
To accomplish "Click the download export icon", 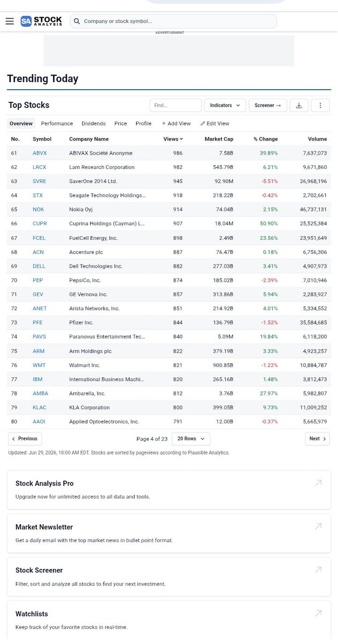I will [299, 105].
